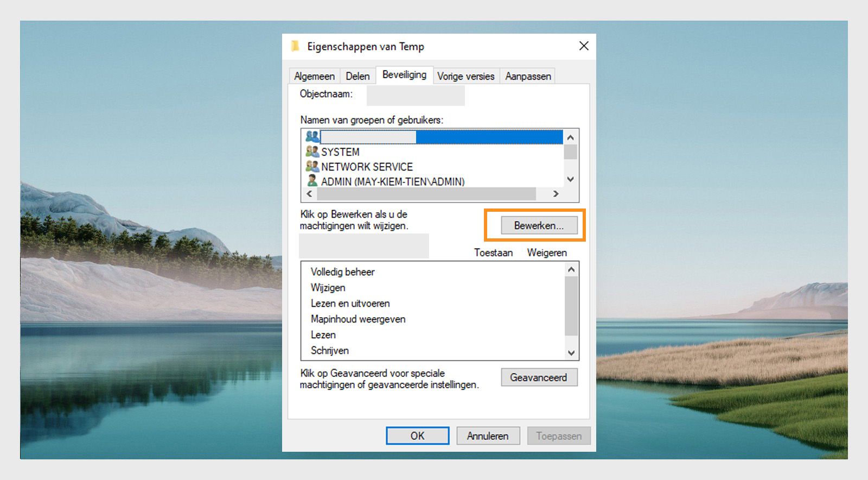Click the Lezen permission row
868x480 pixels.
[x=323, y=335]
